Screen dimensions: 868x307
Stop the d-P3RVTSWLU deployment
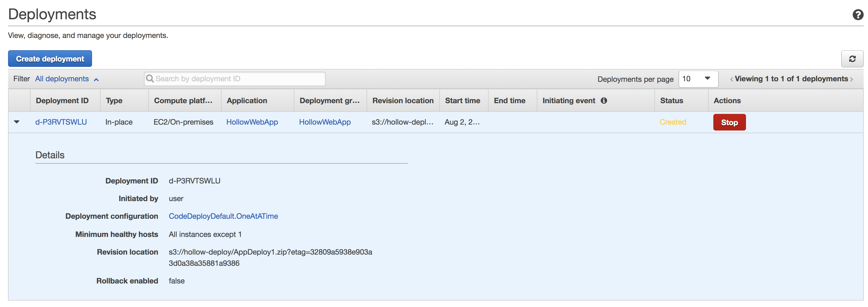click(x=729, y=122)
